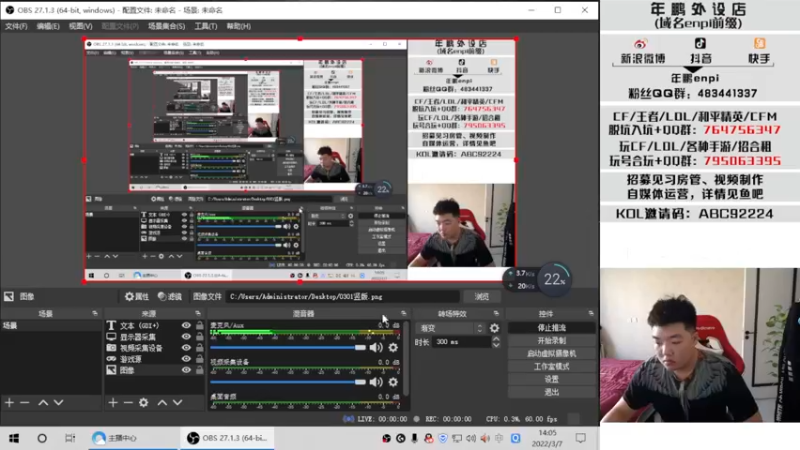The height and width of the screenshot is (450, 800).
Task: Open the 麦克风/Aux audio settings gear
Action: (x=393, y=347)
